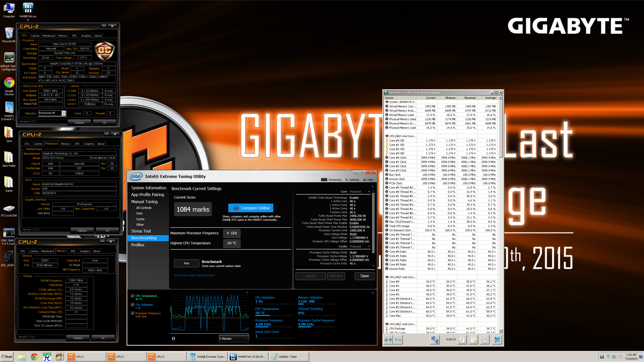This screenshot has height=362, width=644.
Task: Uncheck CPU Utilization graph checkbox in XTU
Action: 132,304
